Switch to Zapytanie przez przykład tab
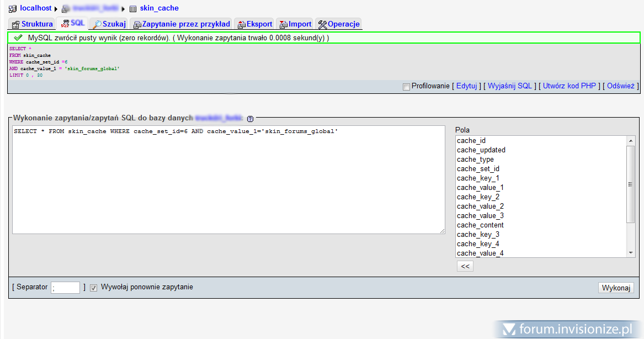The image size is (644, 339). (181, 24)
